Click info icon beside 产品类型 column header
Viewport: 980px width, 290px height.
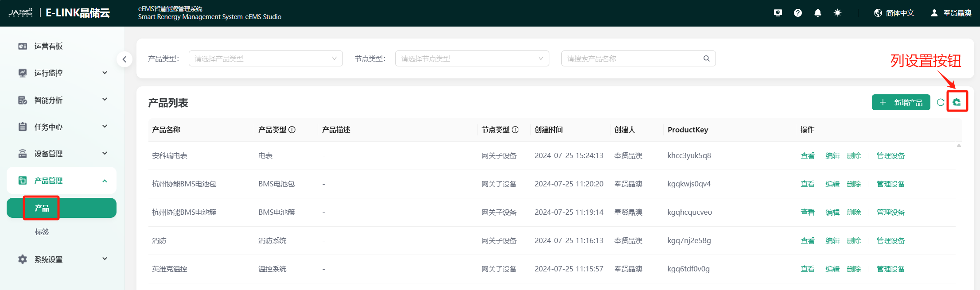tap(292, 130)
